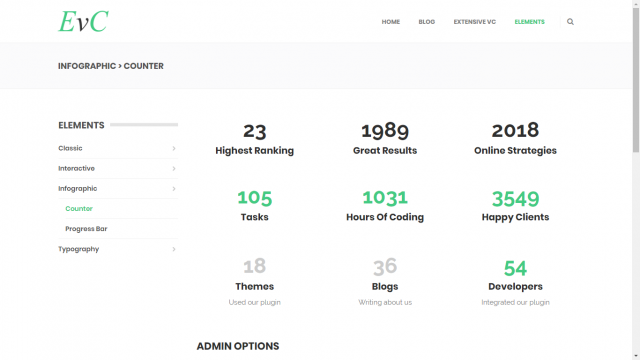The width and height of the screenshot is (640, 360).
Task: Go to the HOME menu item
Action: click(x=391, y=22)
